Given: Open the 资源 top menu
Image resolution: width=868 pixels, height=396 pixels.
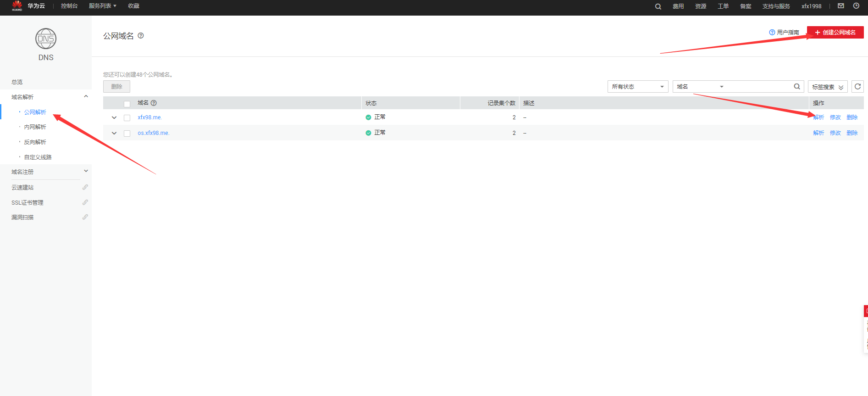Looking at the screenshot, I should [x=701, y=6].
